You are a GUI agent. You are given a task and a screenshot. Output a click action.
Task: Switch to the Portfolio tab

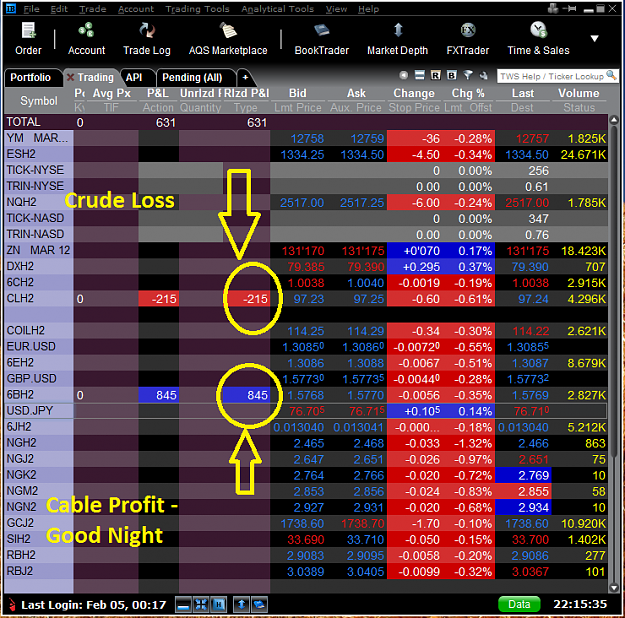pos(31,77)
